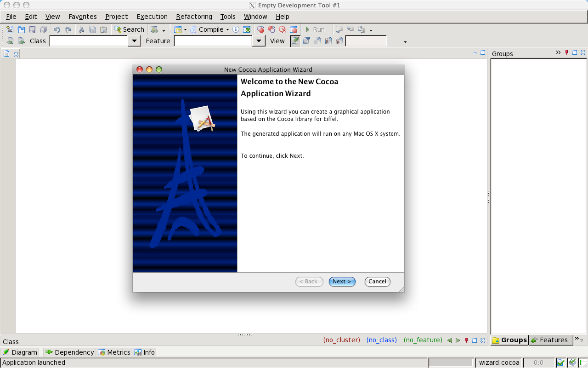Click Cancel in the Cocoa wizard

tap(378, 282)
